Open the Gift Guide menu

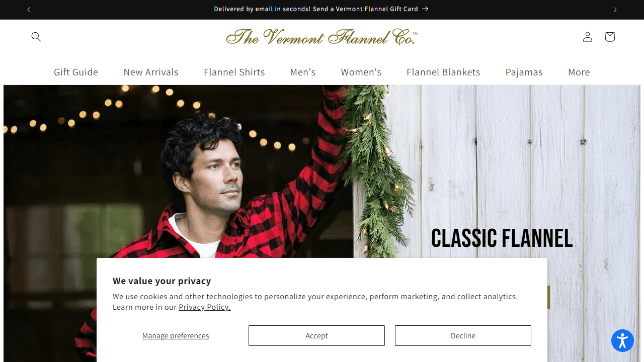click(76, 72)
